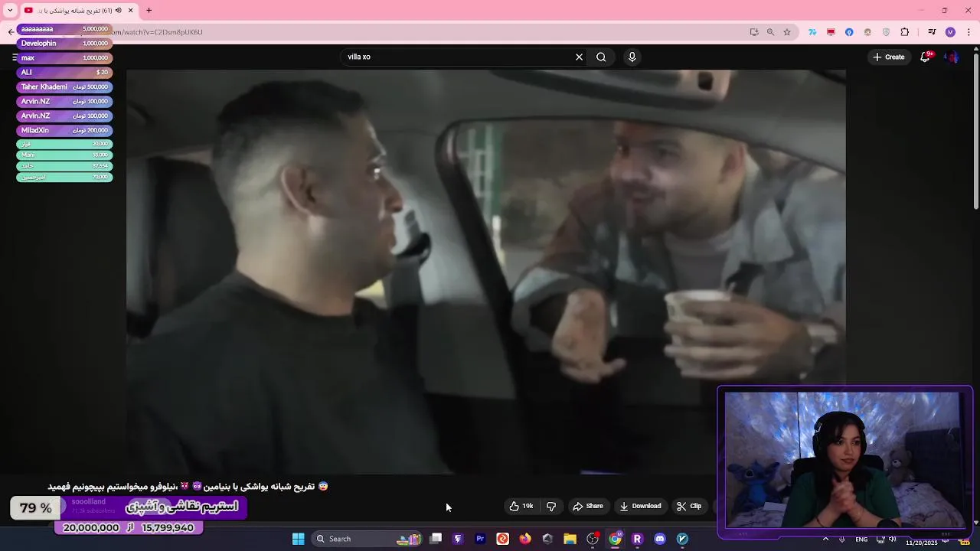Click the install app icon in address bar
980x551 pixels.
(754, 32)
